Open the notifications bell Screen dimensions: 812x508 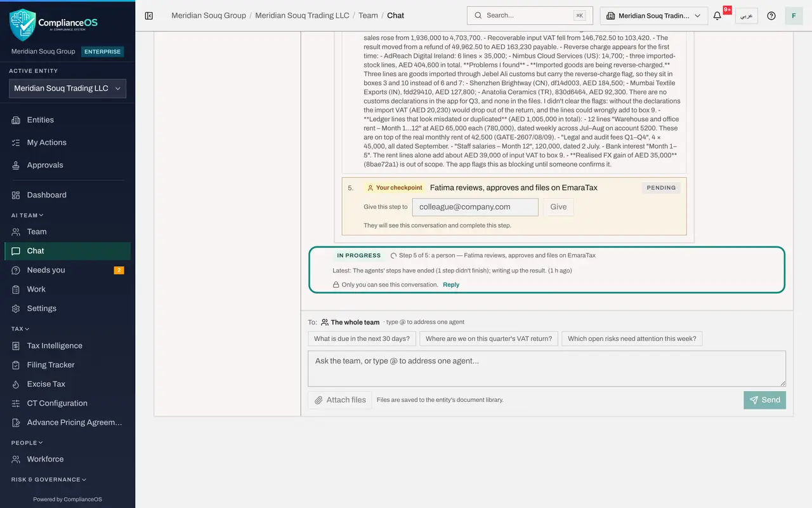[x=717, y=16]
